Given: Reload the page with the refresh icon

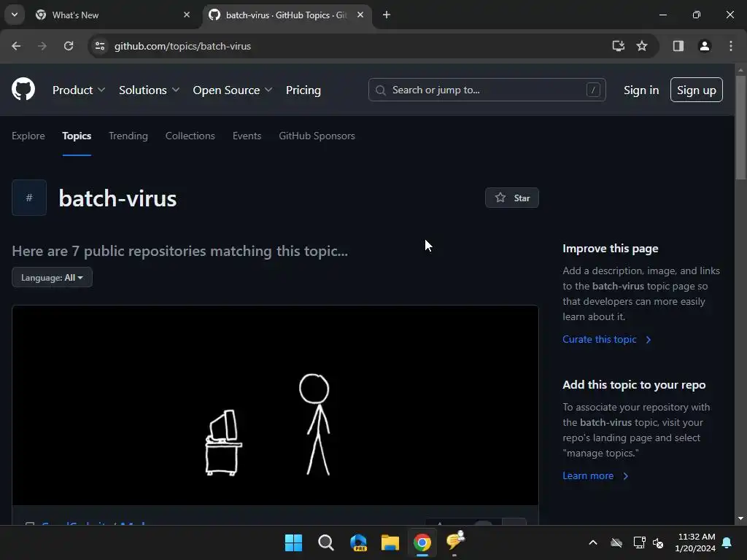Looking at the screenshot, I should point(69,46).
